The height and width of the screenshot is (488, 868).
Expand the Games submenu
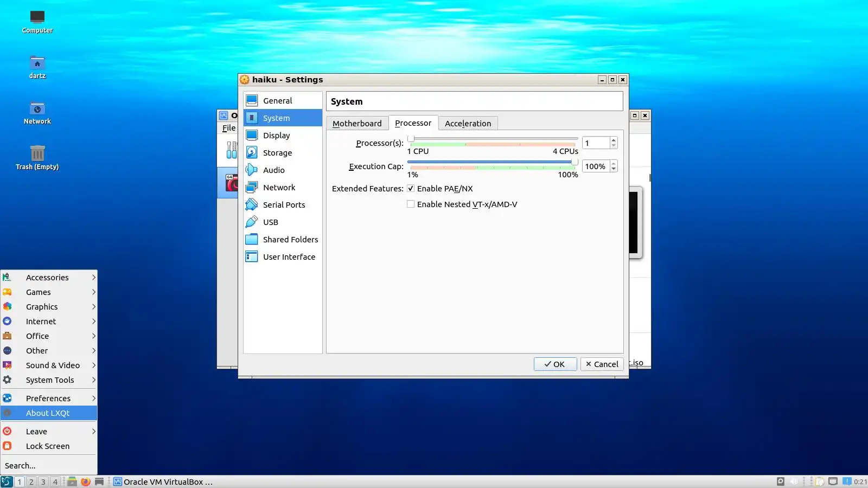[49, 292]
